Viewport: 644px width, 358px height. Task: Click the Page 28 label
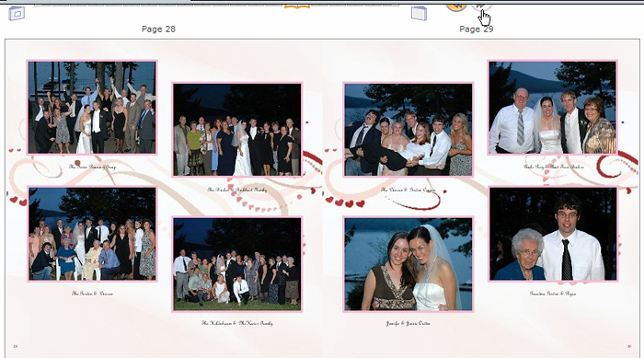158,29
